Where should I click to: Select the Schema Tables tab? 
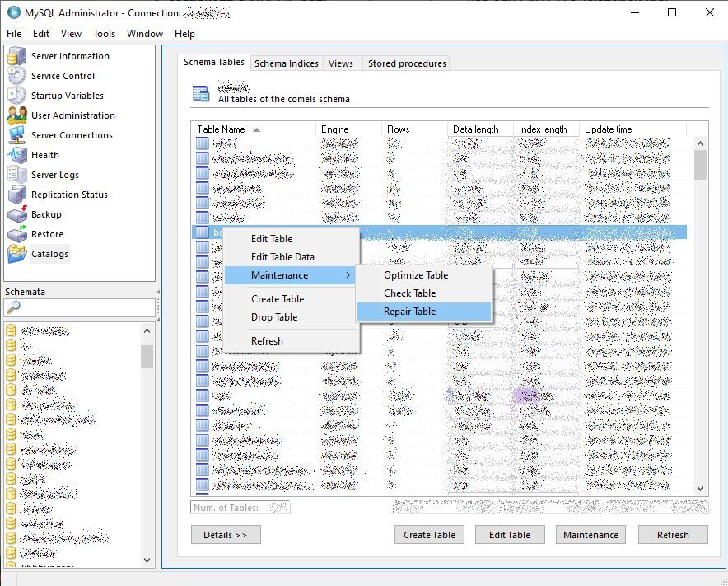click(x=214, y=62)
